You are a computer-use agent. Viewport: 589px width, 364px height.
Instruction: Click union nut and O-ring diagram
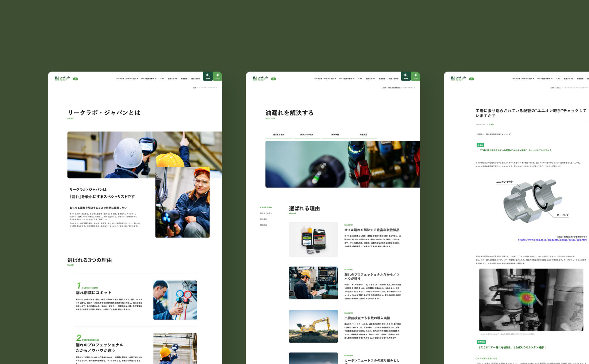point(532,201)
